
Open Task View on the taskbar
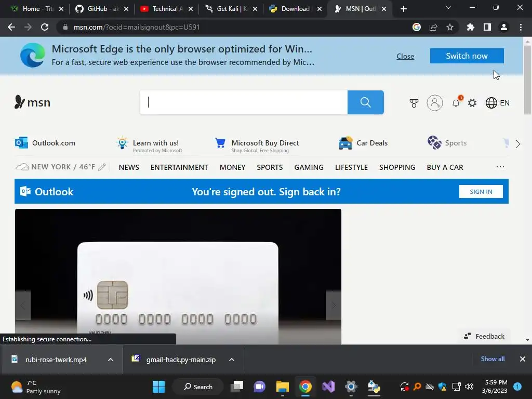coord(237,387)
